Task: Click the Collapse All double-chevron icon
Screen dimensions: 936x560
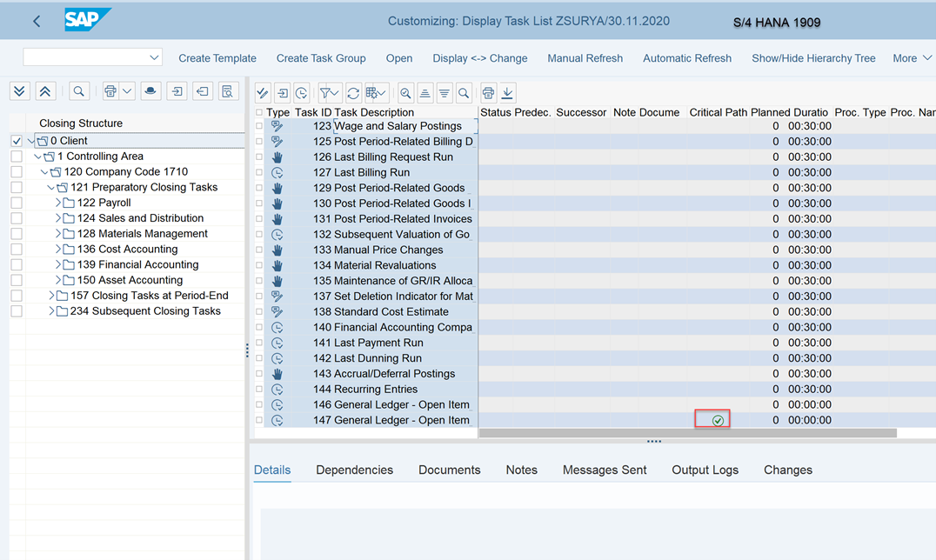Action: [x=45, y=91]
